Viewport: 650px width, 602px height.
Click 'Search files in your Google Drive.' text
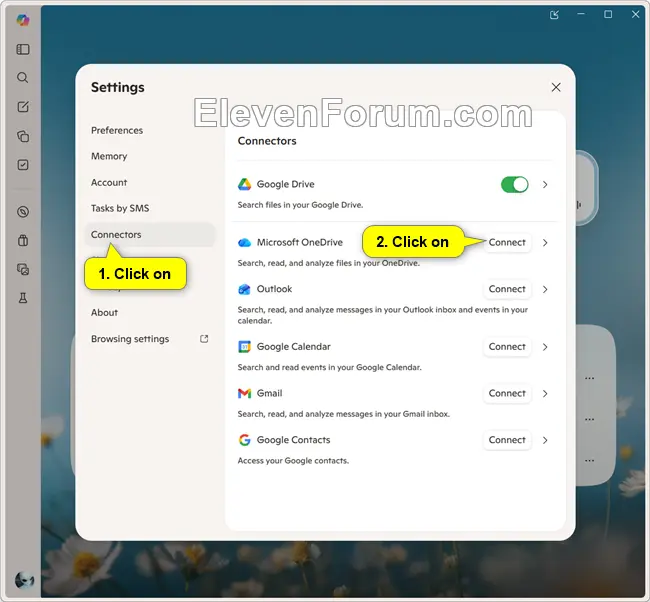pyautogui.click(x=300, y=205)
